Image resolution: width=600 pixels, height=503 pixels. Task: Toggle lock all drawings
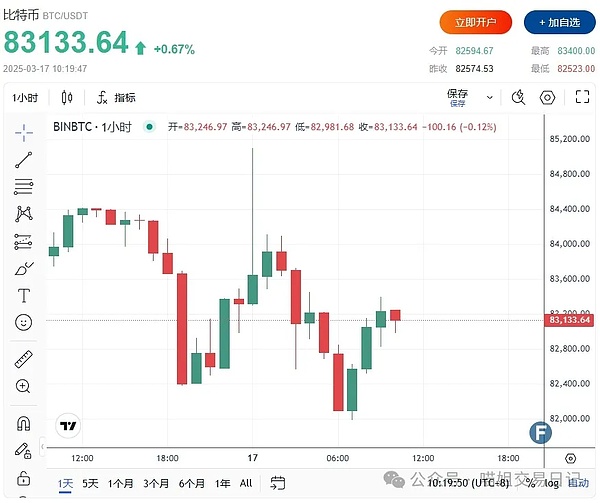pos(24,478)
